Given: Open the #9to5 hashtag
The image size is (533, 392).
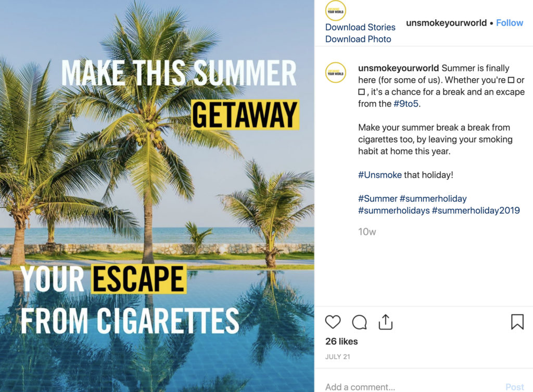Looking at the screenshot, I should 406,104.
